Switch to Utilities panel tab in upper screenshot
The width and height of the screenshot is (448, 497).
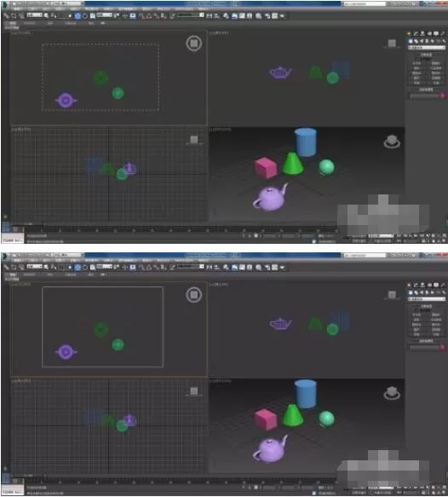pos(443,33)
